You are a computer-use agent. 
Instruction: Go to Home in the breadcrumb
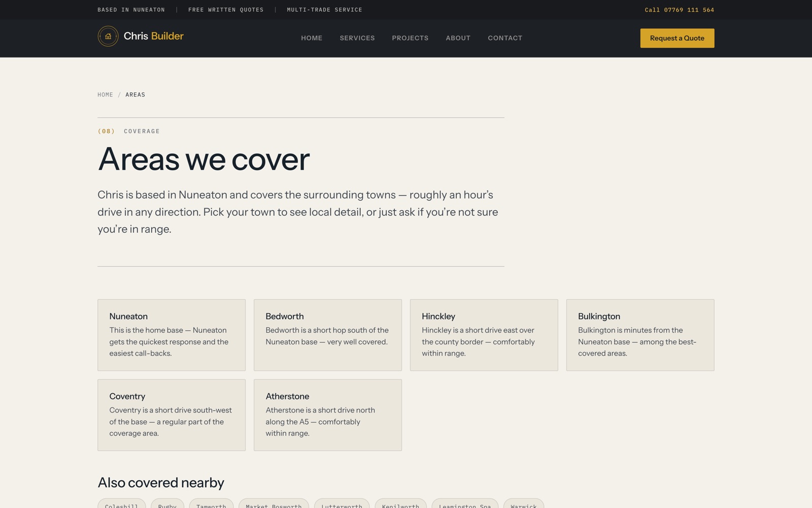(x=105, y=94)
